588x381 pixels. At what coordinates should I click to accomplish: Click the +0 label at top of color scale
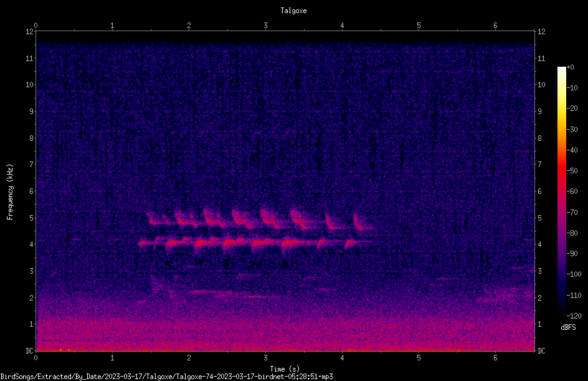pos(570,67)
